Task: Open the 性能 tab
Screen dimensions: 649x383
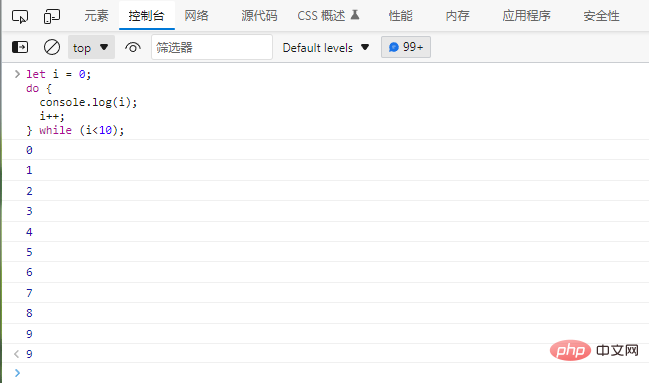Action: [x=400, y=16]
